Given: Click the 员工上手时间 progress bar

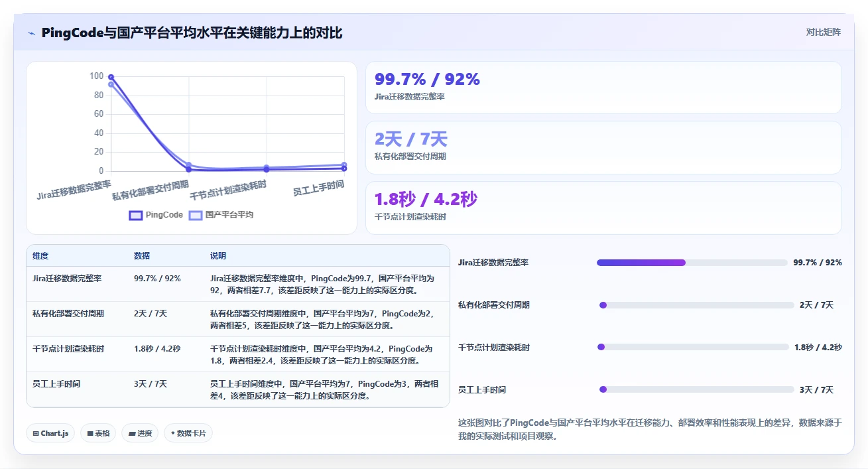Looking at the screenshot, I should [696, 389].
